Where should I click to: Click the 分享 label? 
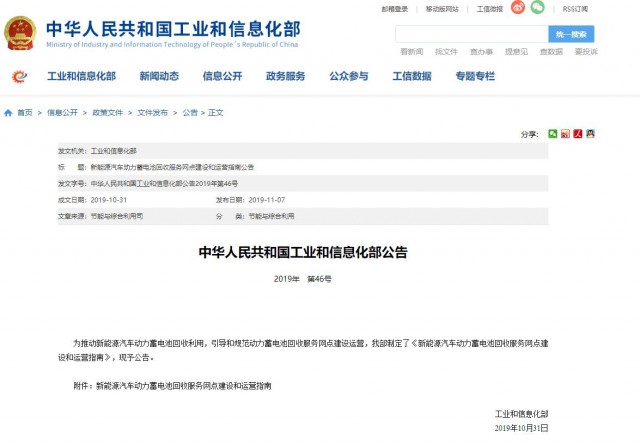pos(529,134)
